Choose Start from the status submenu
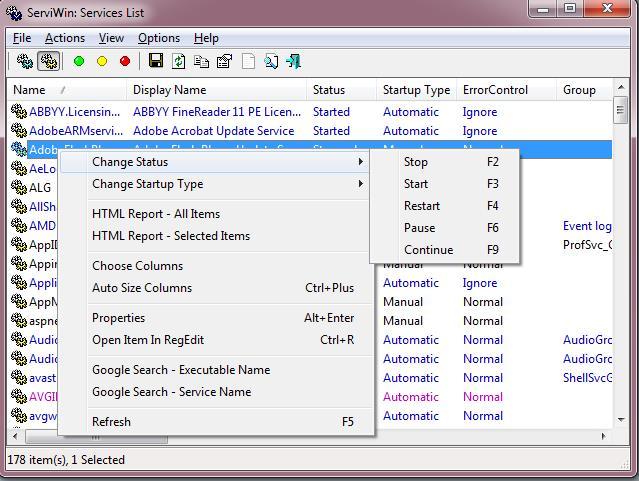The height and width of the screenshot is (481, 639). click(445, 184)
